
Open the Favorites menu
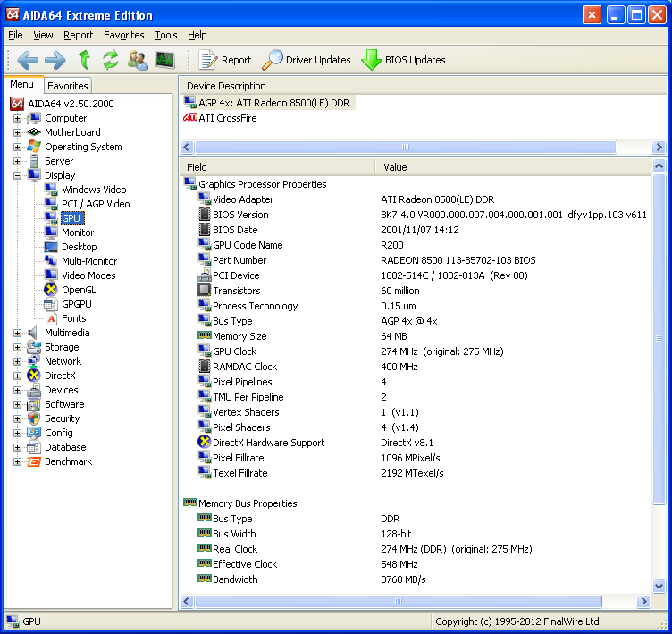(124, 35)
